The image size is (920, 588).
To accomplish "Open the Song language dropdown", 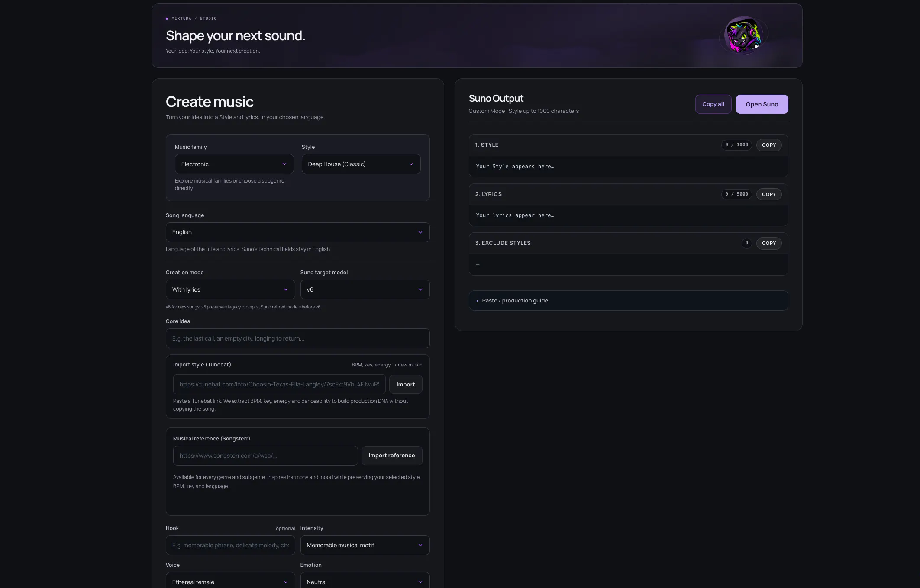I will pyautogui.click(x=297, y=232).
